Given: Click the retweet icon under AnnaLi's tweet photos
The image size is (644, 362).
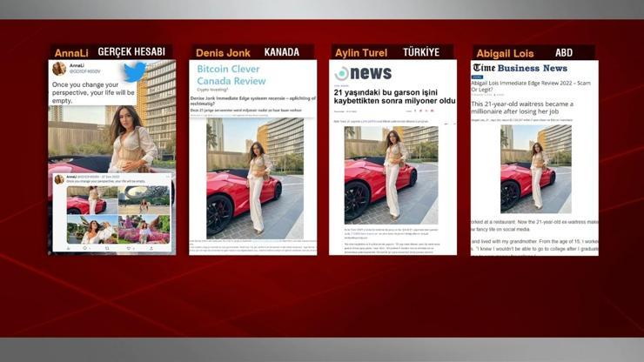Looking at the screenshot, I should (107, 249).
